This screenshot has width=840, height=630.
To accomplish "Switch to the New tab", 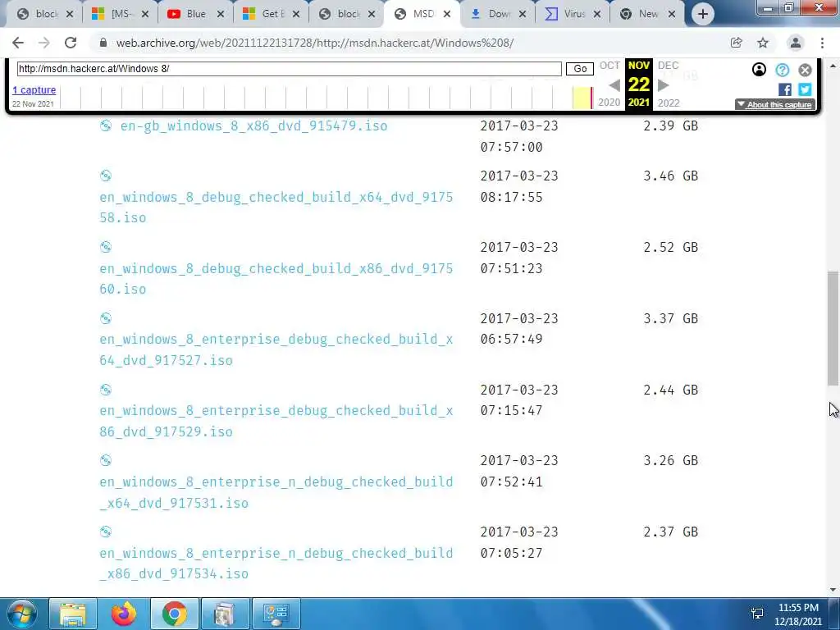I will point(648,14).
